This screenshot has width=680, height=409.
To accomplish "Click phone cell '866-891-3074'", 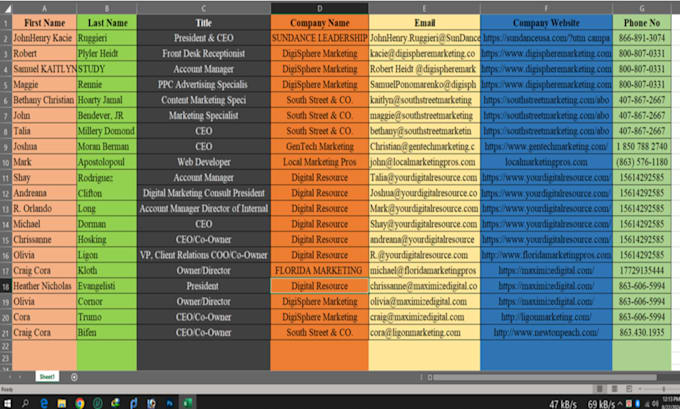I will pyautogui.click(x=642, y=38).
